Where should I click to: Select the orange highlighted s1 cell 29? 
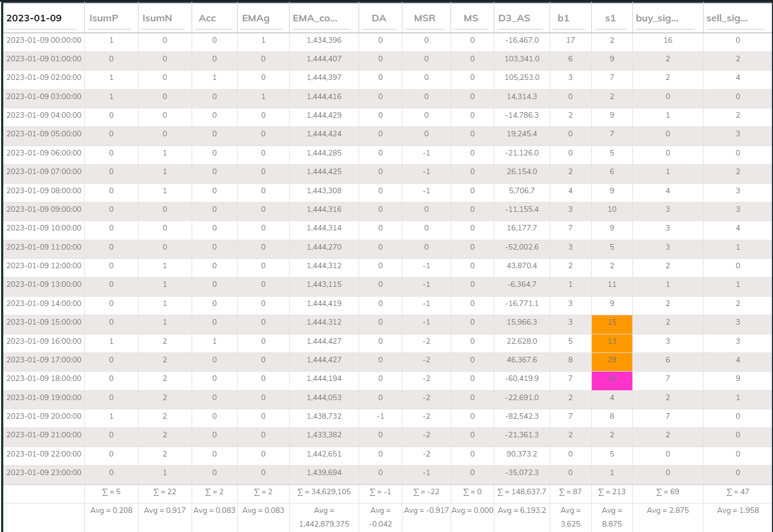[x=612, y=360]
